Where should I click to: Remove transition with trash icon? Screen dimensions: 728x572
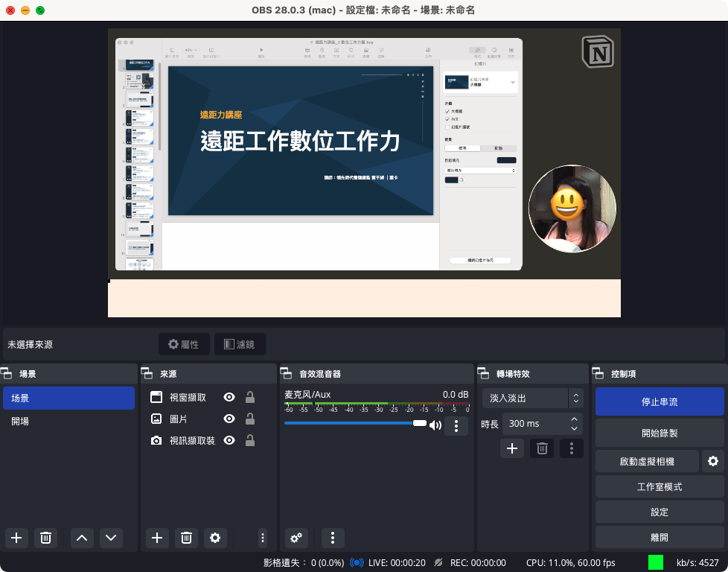coord(542,448)
